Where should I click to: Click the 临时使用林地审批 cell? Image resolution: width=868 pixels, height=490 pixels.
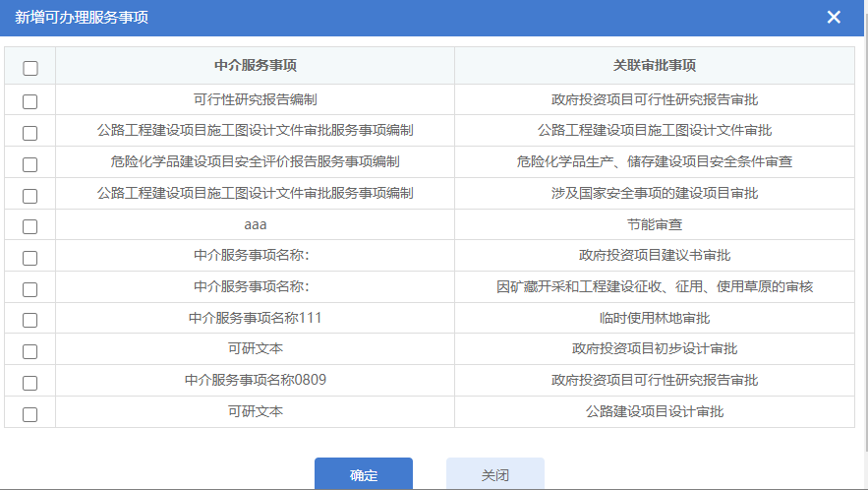point(655,318)
